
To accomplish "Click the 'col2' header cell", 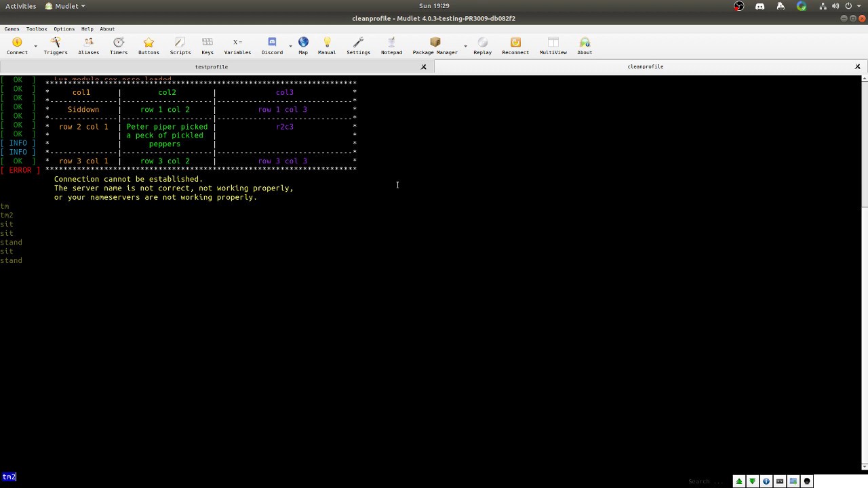I will pyautogui.click(x=167, y=92).
